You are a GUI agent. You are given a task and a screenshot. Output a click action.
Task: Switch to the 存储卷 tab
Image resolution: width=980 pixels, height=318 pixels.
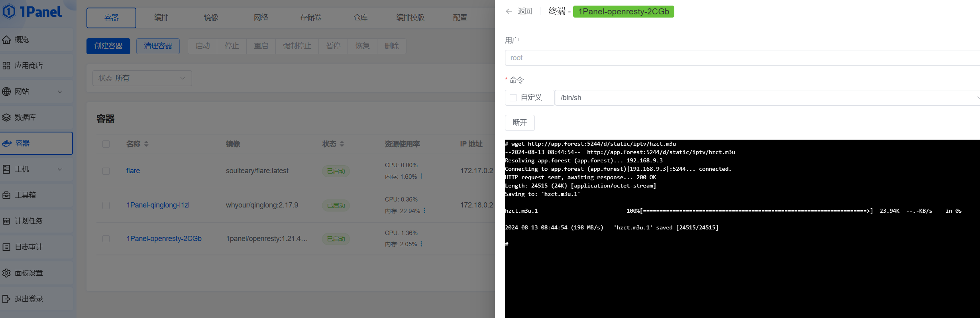310,18
